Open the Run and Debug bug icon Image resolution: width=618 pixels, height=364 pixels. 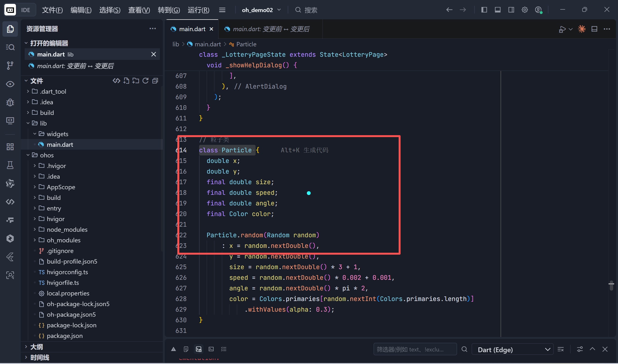pos(10,102)
